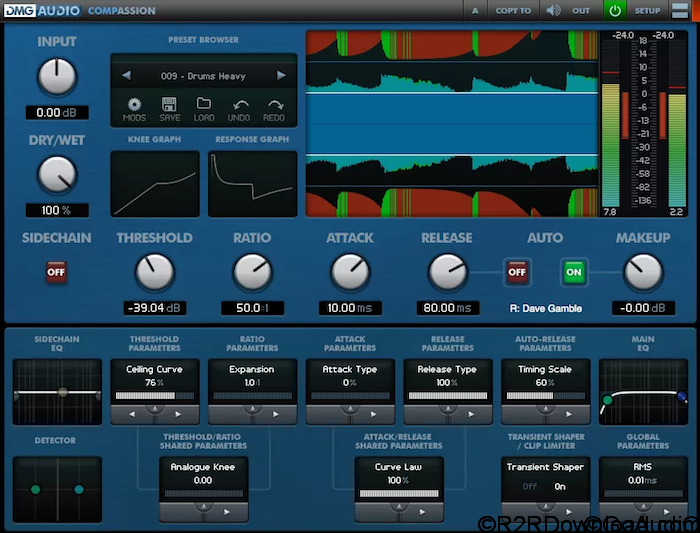Click left green node in DETECTOR pad

pyautogui.click(x=35, y=489)
